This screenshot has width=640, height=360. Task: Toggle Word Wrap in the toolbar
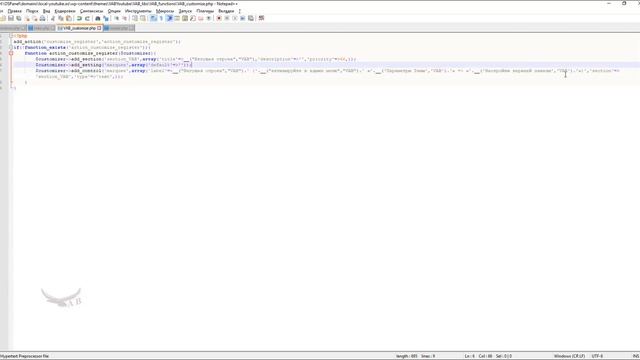click(153, 18)
